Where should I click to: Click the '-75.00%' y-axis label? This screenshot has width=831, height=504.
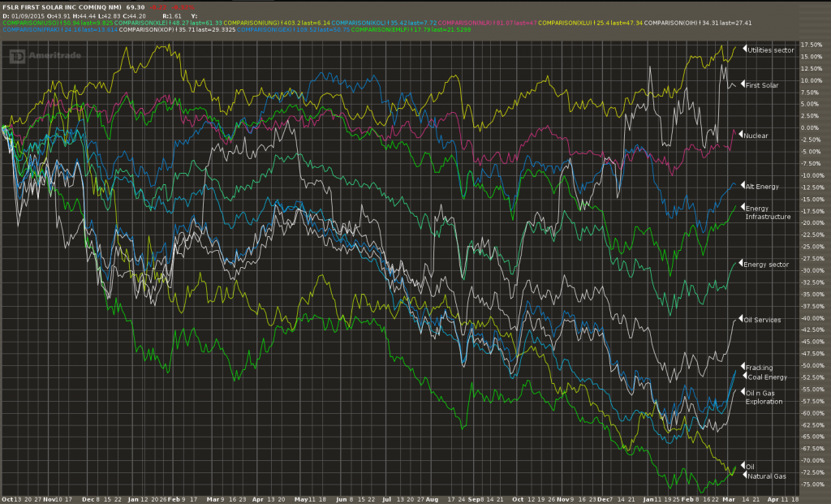pyautogui.click(x=812, y=485)
